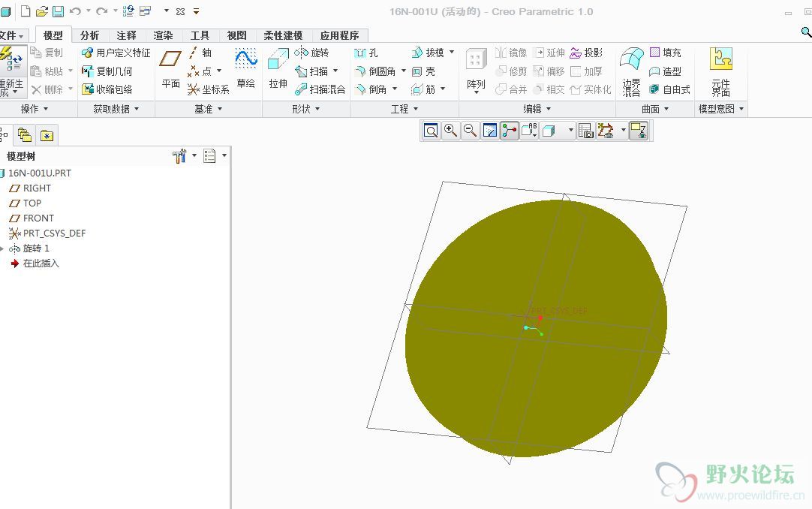The image size is (812, 509).
Task: Click the 自由式 freestyle tool
Action: coord(669,89)
